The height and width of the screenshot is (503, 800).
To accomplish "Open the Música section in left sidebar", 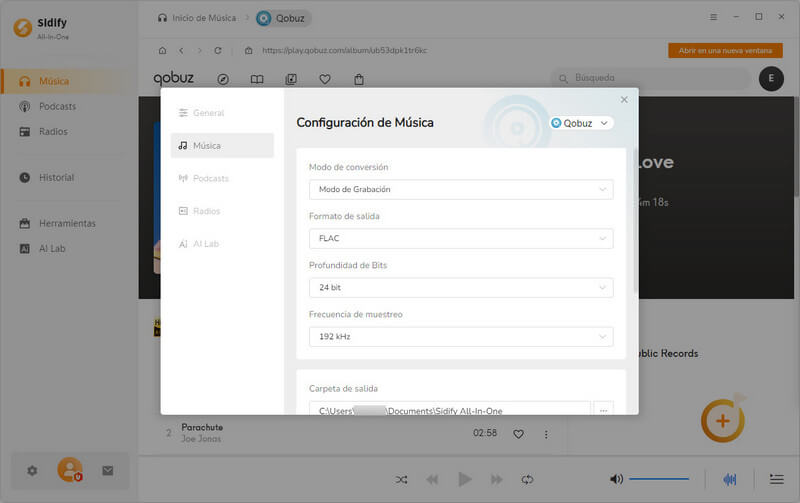I will pos(69,81).
